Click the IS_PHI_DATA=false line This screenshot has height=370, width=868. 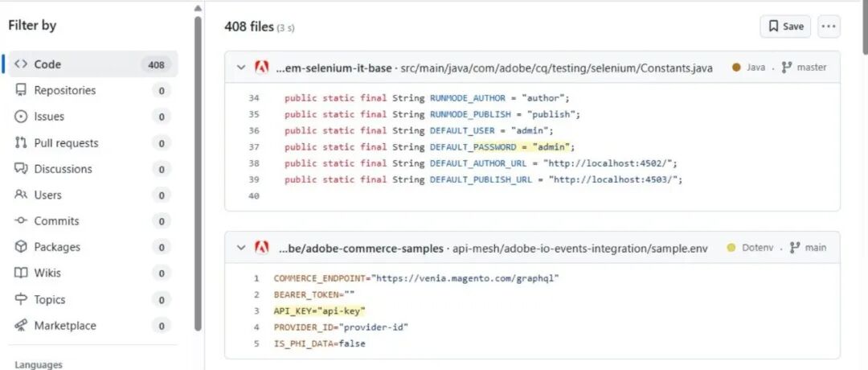coord(319,343)
